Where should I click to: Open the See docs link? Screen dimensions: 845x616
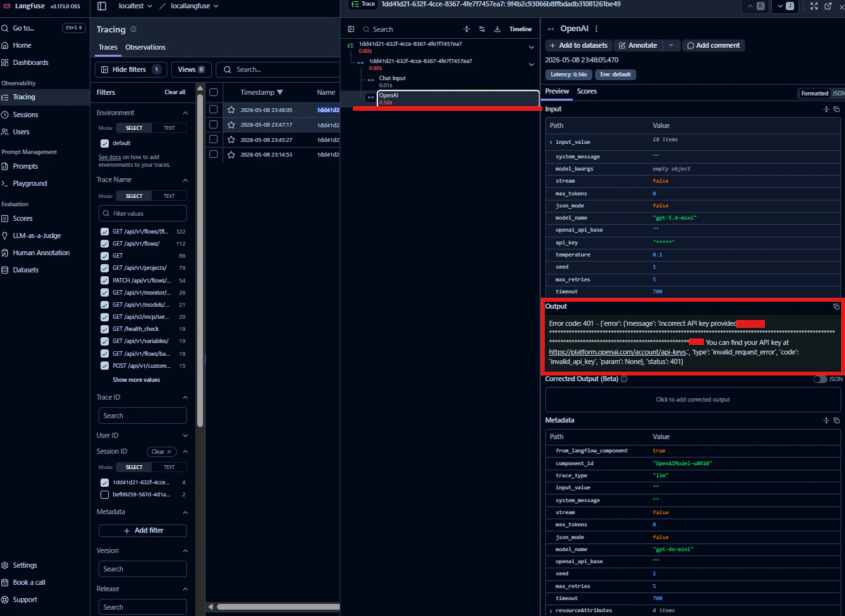(x=109, y=157)
